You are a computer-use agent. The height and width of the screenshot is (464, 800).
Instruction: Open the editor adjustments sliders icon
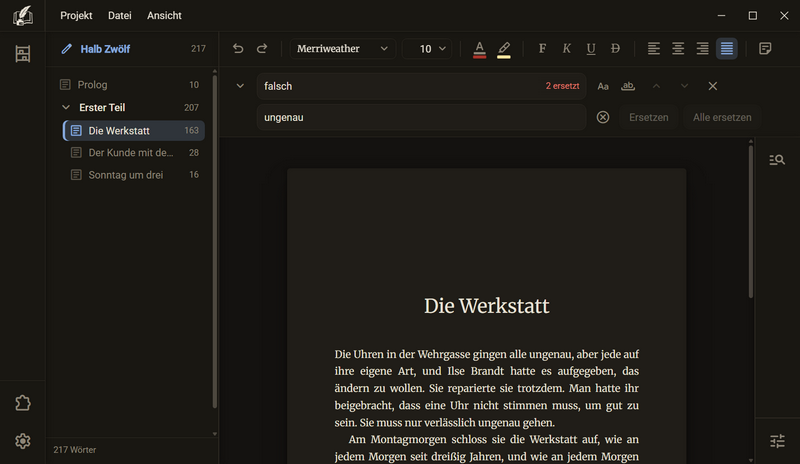(x=777, y=441)
